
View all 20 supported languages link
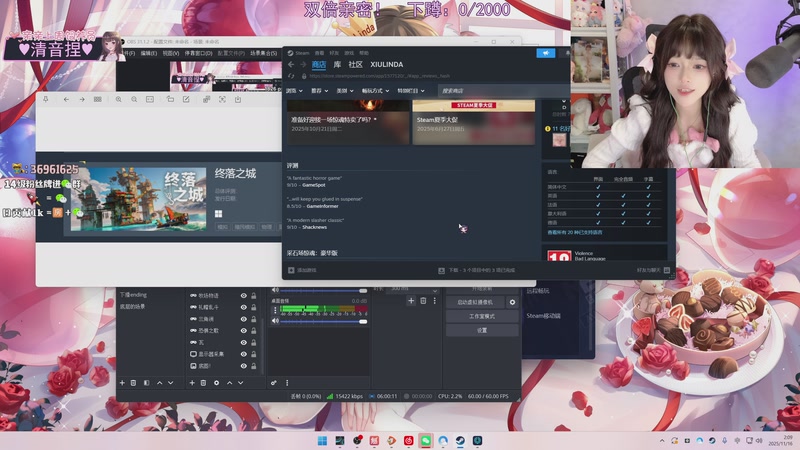(575, 232)
